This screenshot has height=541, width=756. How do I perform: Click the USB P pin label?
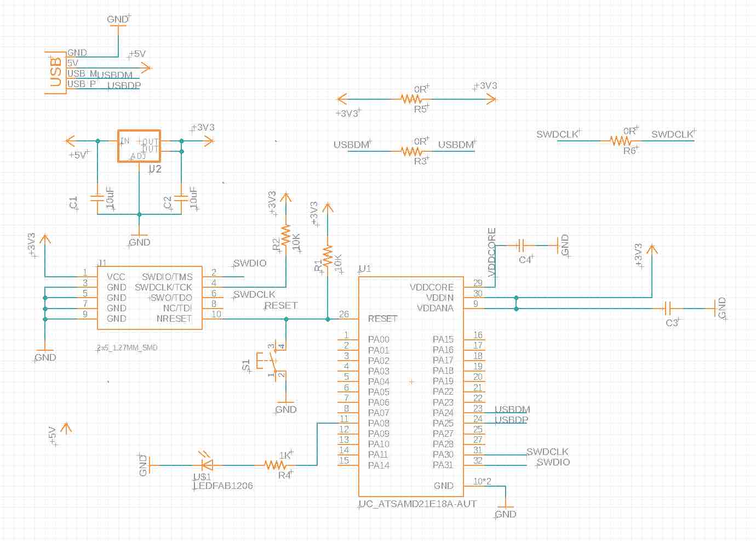81,84
